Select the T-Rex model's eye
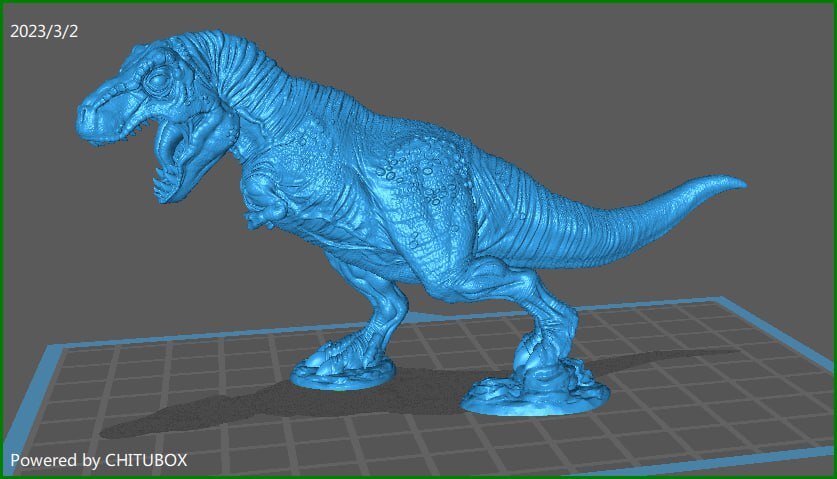Viewport: 837px width, 479px height. pos(157,81)
